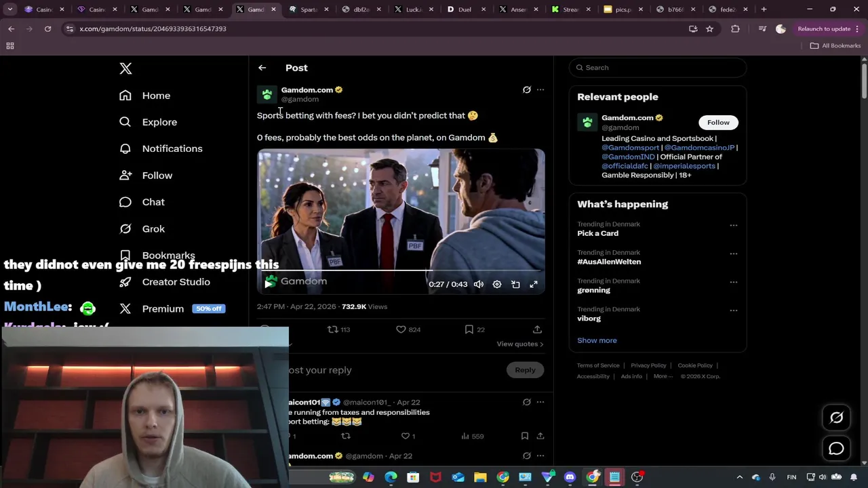Open more options for grønning trend
The image size is (868, 488).
tap(733, 282)
